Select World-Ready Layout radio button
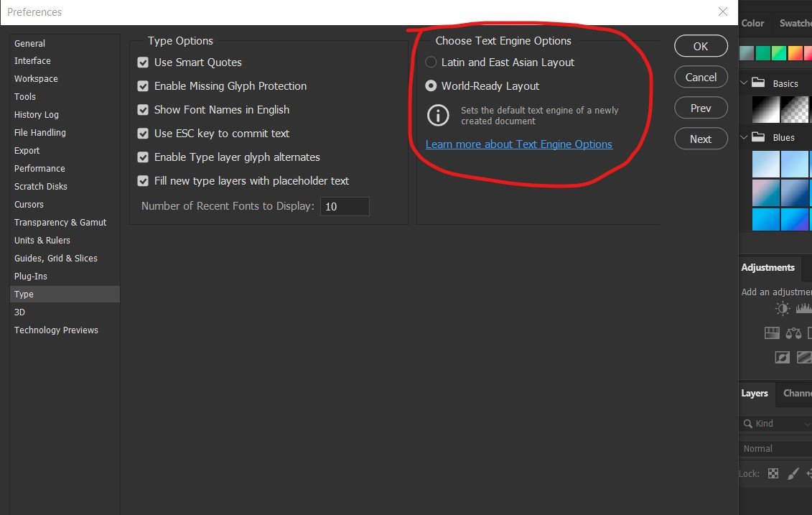This screenshot has width=812, height=515. click(x=431, y=86)
